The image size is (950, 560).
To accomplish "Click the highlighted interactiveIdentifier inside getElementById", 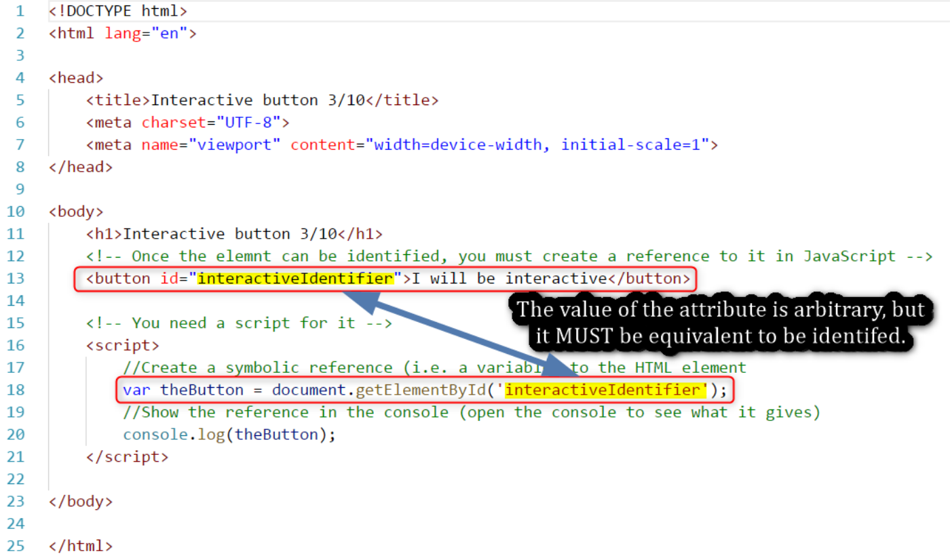I will (x=603, y=390).
